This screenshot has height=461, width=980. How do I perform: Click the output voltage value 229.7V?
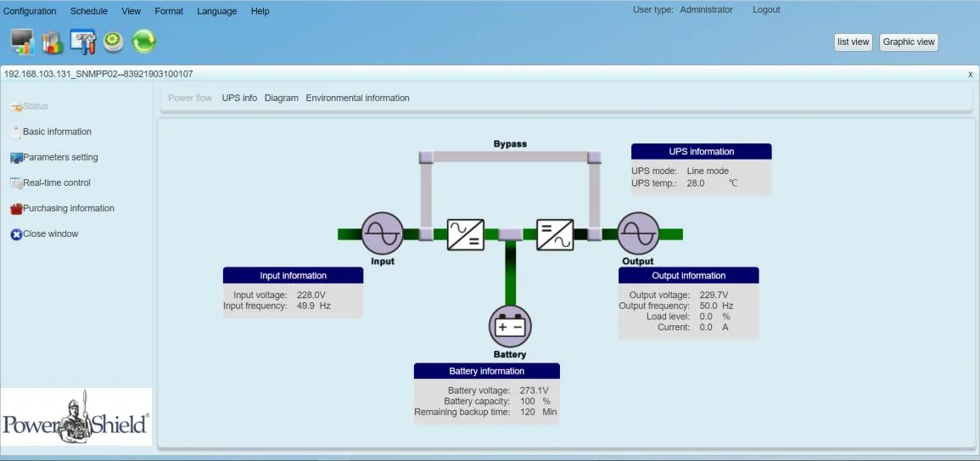[713, 295]
